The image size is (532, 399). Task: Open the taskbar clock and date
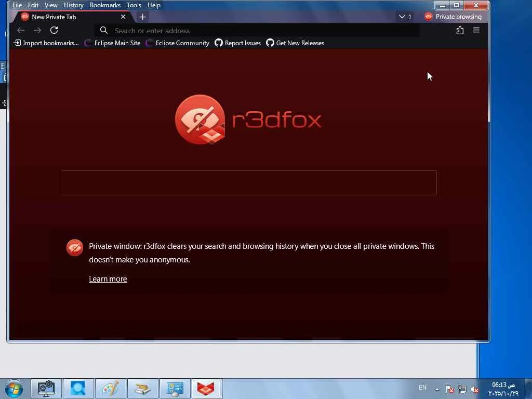(503, 389)
